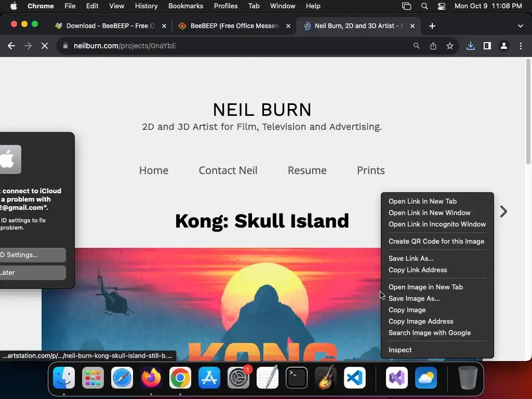Open the Bookmarks menu

click(x=185, y=6)
